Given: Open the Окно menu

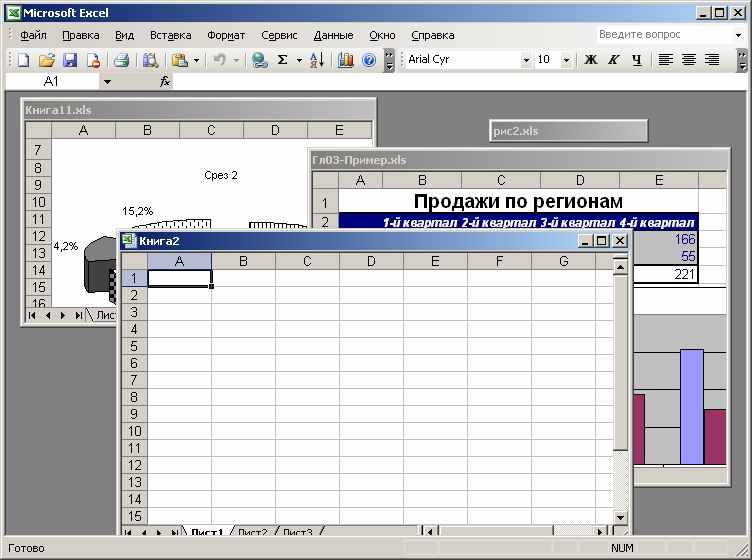Looking at the screenshot, I should point(382,35).
